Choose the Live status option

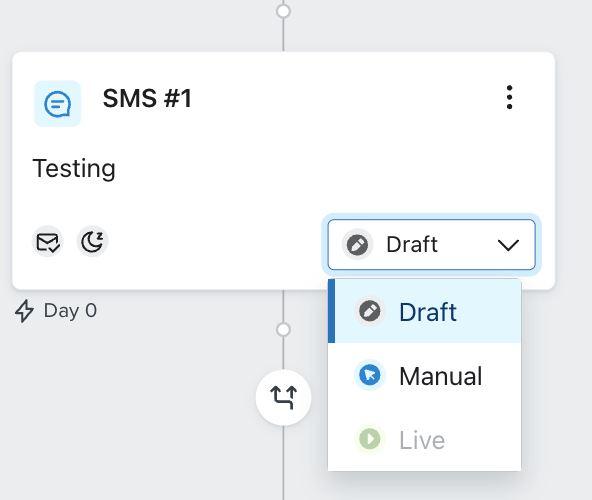tap(424, 439)
